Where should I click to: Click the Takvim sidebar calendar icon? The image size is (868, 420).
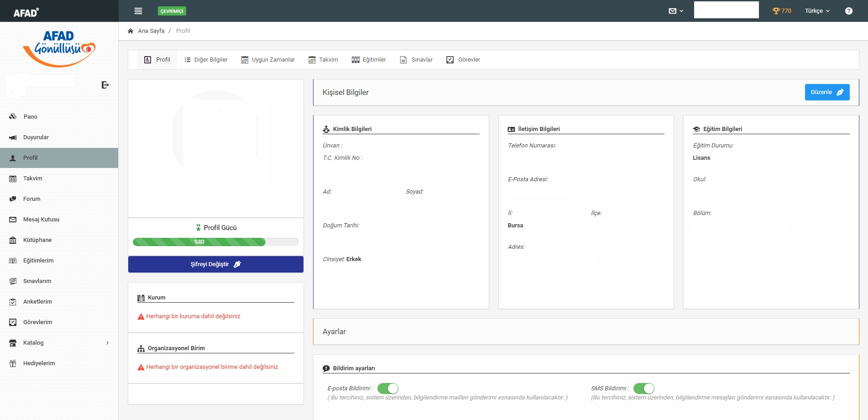[13, 178]
